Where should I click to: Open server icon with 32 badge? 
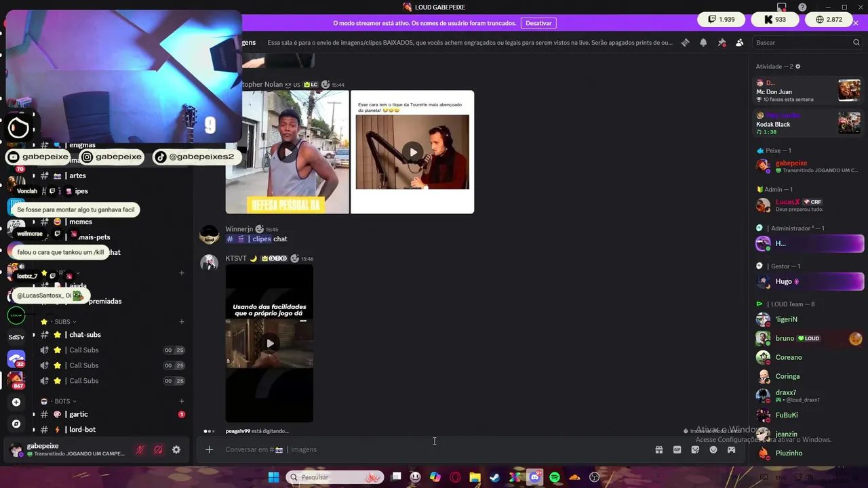pyautogui.click(x=16, y=359)
